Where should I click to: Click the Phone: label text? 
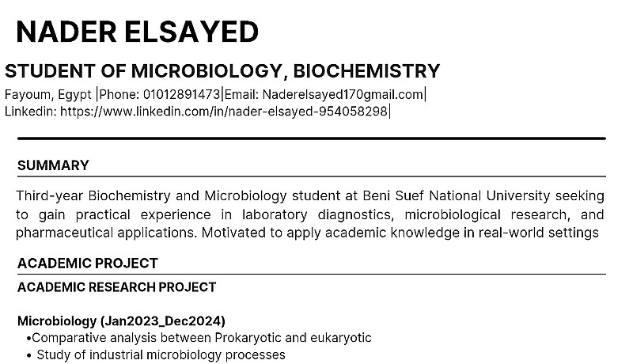pyautogui.click(x=119, y=95)
